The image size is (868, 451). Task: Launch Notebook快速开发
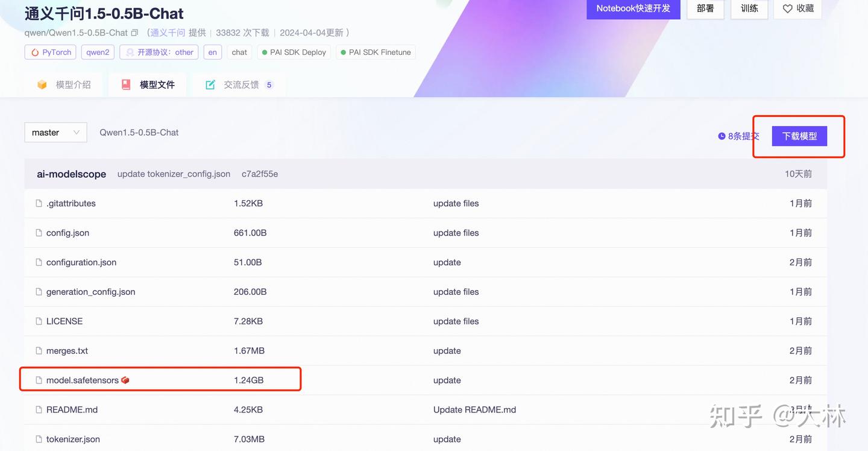pyautogui.click(x=633, y=8)
